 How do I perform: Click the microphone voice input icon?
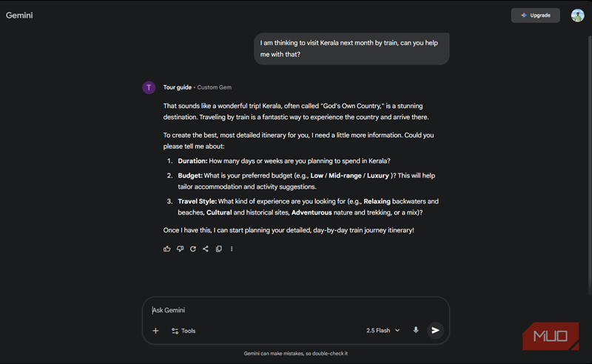pos(416,331)
